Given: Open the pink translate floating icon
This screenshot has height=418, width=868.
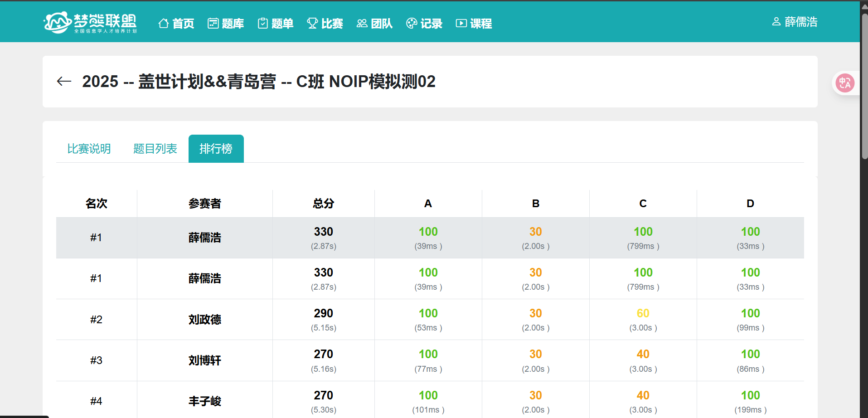Looking at the screenshot, I should coord(845,83).
